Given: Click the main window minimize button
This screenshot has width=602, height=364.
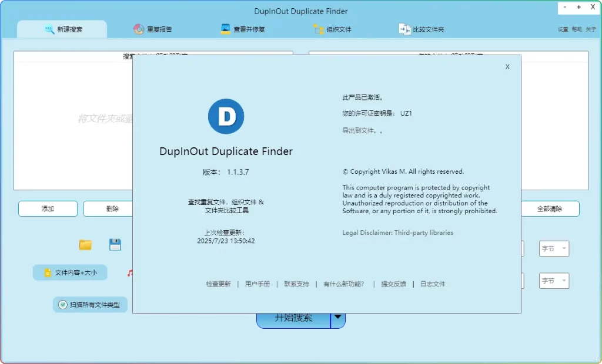Looking at the screenshot, I should tap(565, 7).
